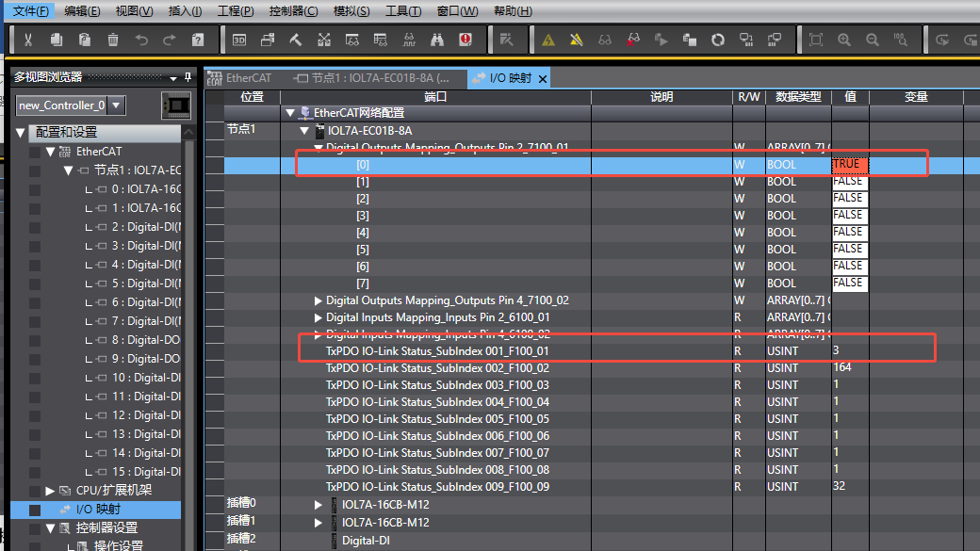This screenshot has height=551, width=980.
Task: Switch to the EtherCAT tab
Action: click(248, 78)
